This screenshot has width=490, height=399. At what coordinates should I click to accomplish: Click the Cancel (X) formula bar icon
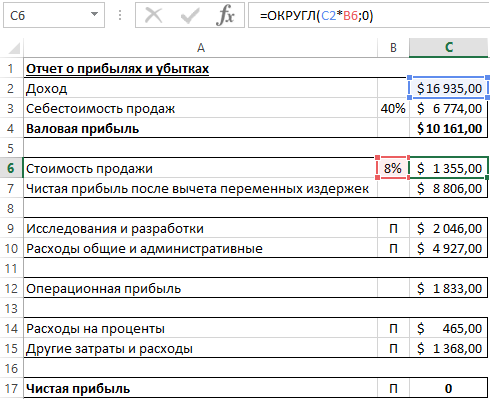tap(154, 15)
